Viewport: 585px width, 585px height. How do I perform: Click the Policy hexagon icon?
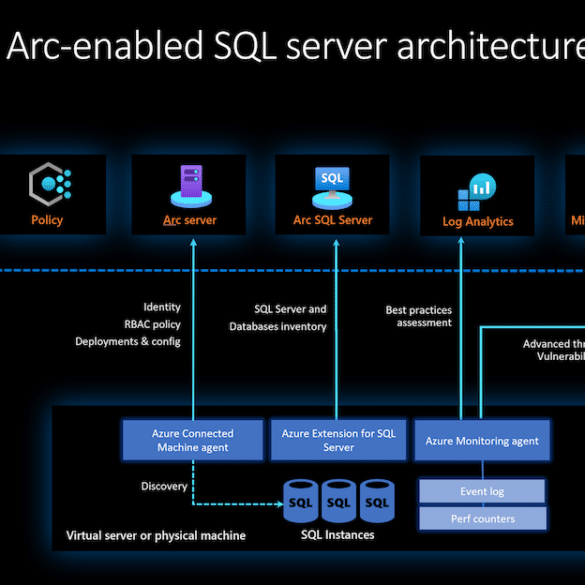[x=50, y=184]
